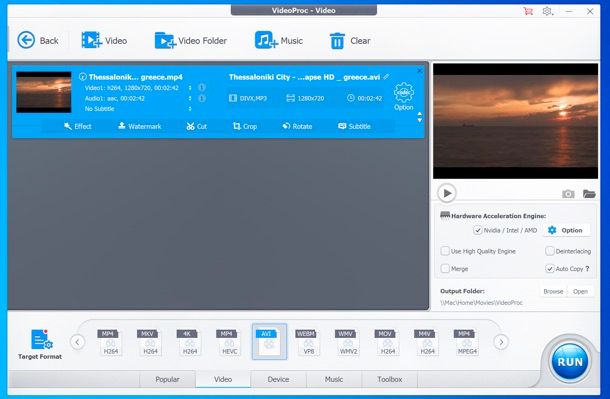Viewport: 610px width, 399px height.
Task: Open Audio1 track selector dropdown
Action: point(190,98)
